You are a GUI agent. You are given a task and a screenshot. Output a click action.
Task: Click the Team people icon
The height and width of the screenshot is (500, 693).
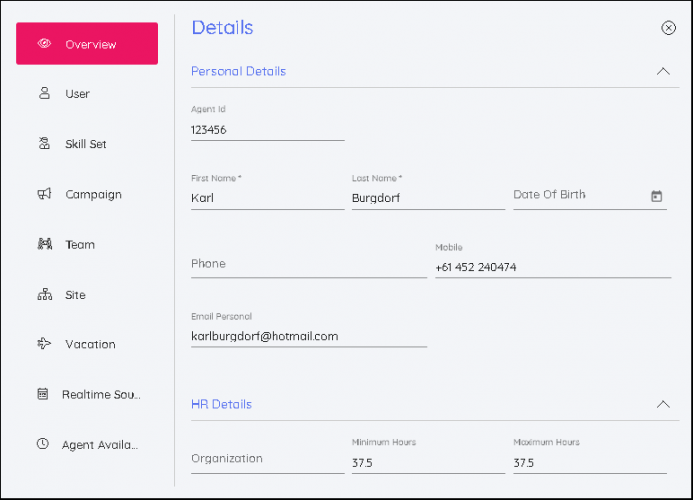(x=43, y=244)
